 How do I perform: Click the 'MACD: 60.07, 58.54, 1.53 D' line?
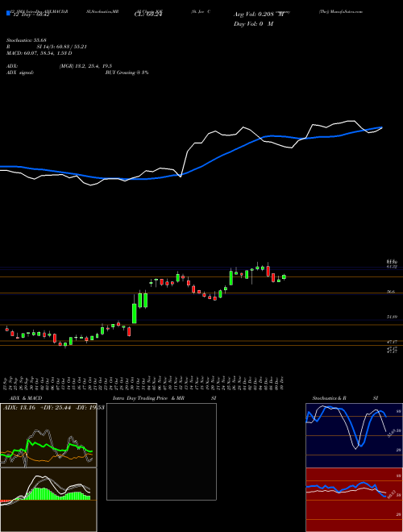39,53
